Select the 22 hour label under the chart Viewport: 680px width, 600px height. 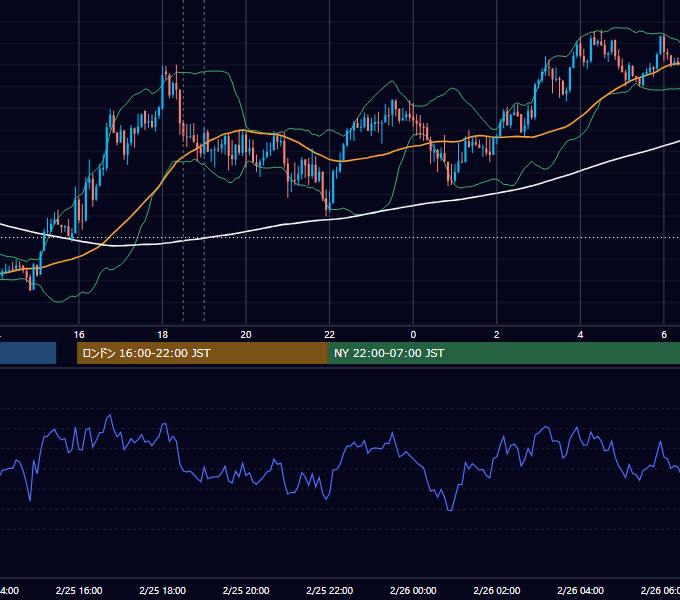click(330, 335)
